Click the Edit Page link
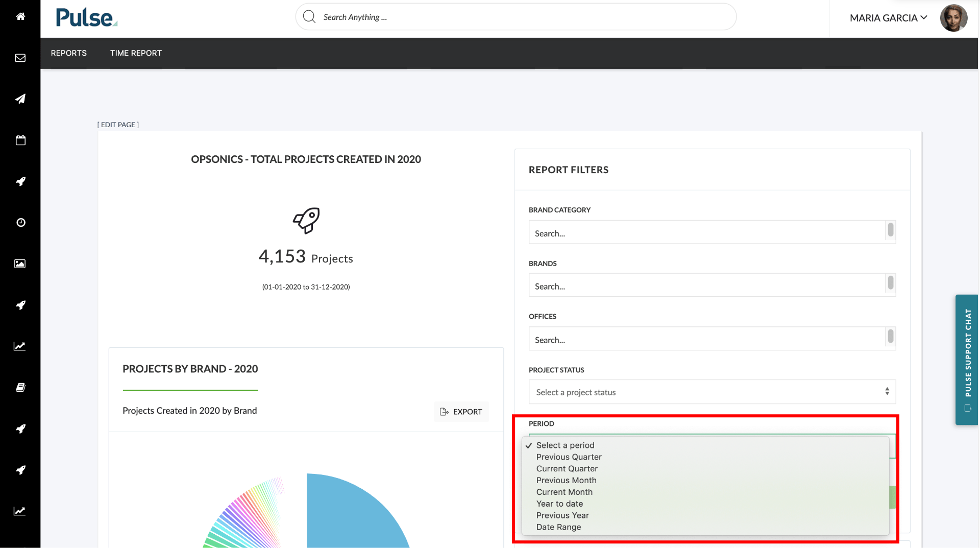 [118, 125]
